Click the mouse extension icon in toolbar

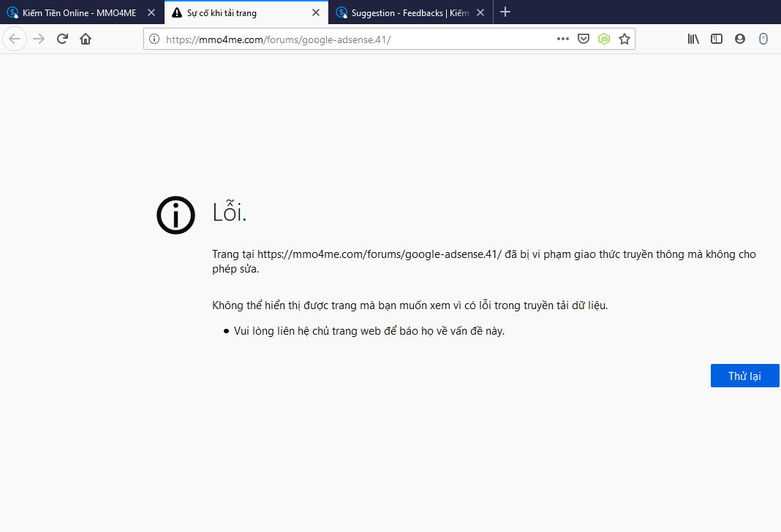(763, 39)
